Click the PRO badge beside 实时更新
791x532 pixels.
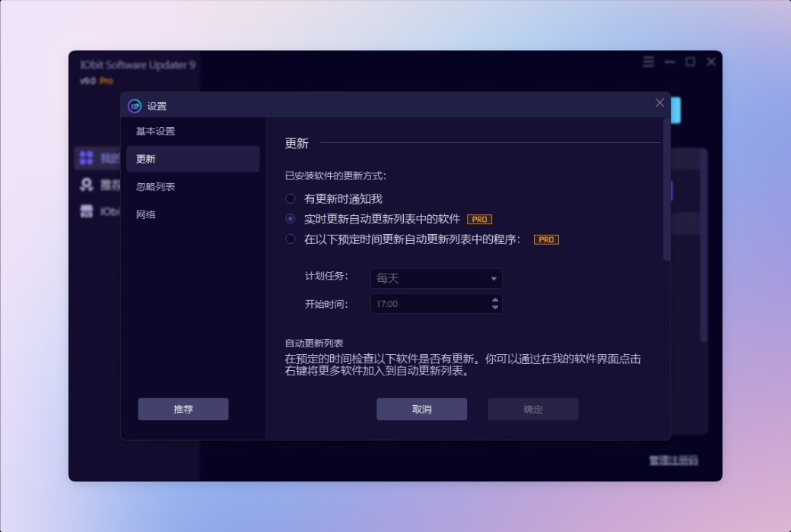coord(479,220)
